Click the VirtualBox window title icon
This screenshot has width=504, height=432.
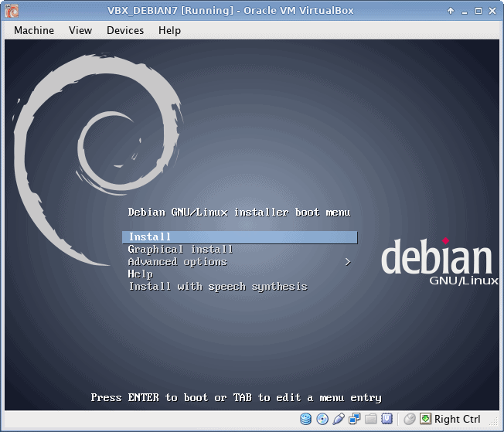click(x=12, y=11)
